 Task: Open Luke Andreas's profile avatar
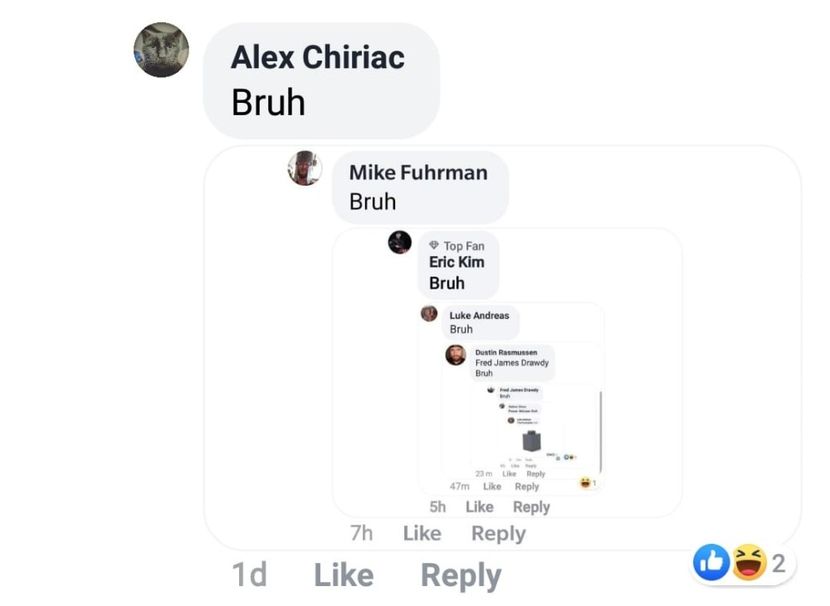click(x=429, y=313)
